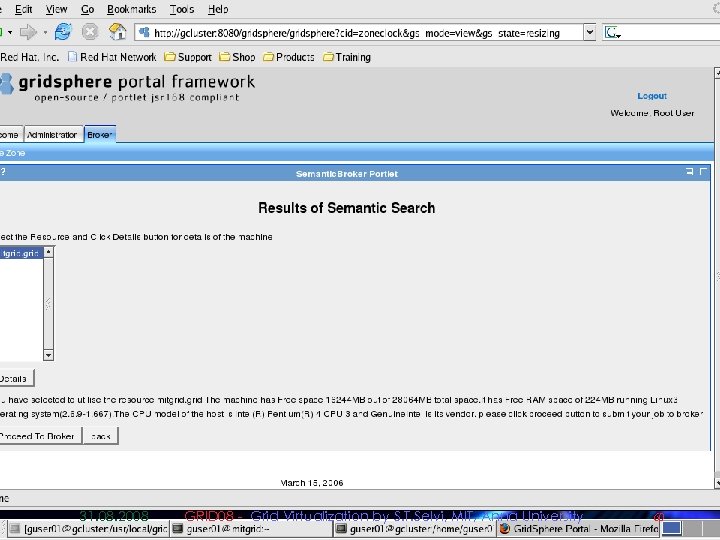Image resolution: width=720 pixels, height=540 pixels.
Task: Open the search engine selector
Action: [613, 33]
